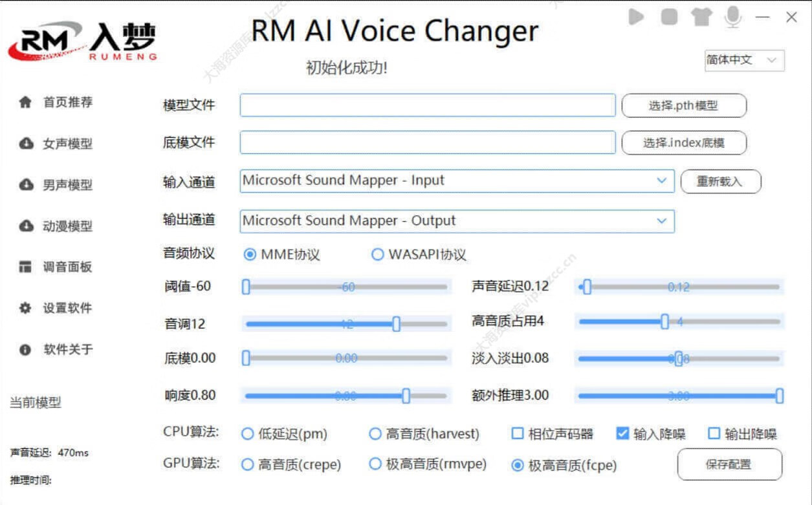Click the 声音延迟: 470ms status text
The height and width of the screenshot is (505, 812).
click(49, 453)
